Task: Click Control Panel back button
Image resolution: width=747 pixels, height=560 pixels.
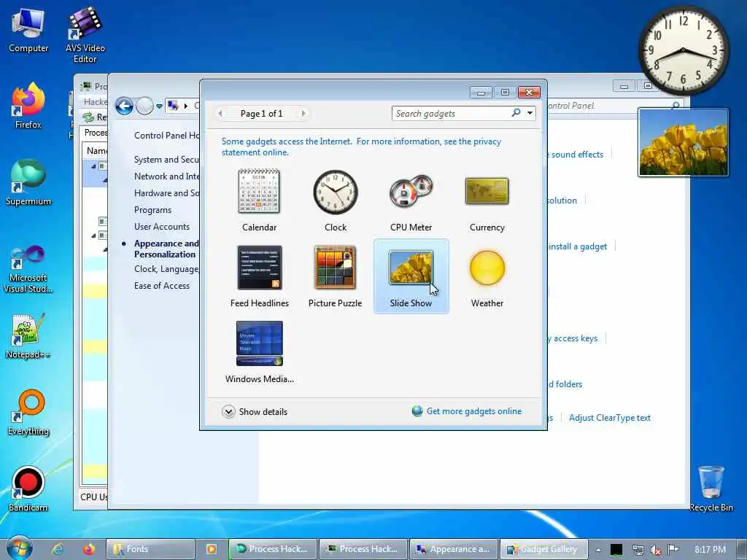Action: pos(124,106)
